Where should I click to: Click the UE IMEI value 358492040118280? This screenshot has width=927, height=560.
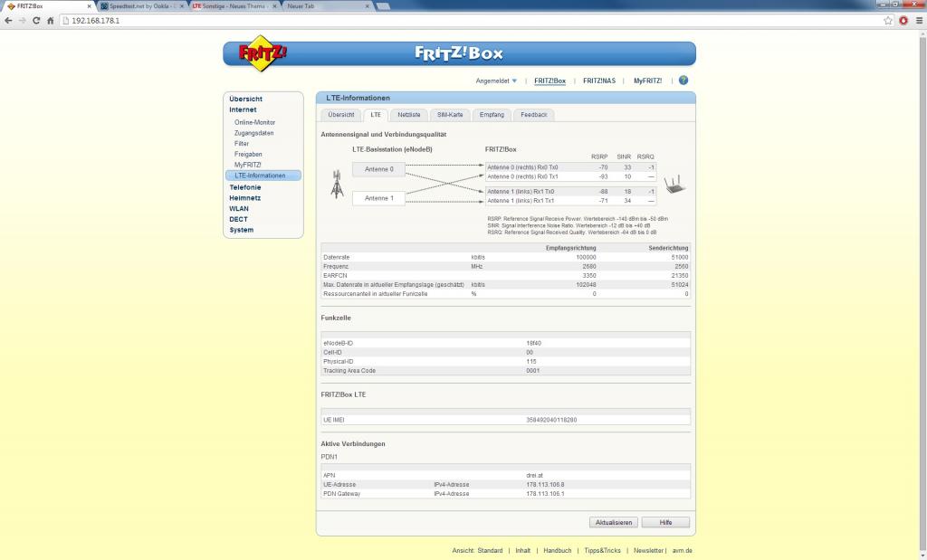(551, 420)
